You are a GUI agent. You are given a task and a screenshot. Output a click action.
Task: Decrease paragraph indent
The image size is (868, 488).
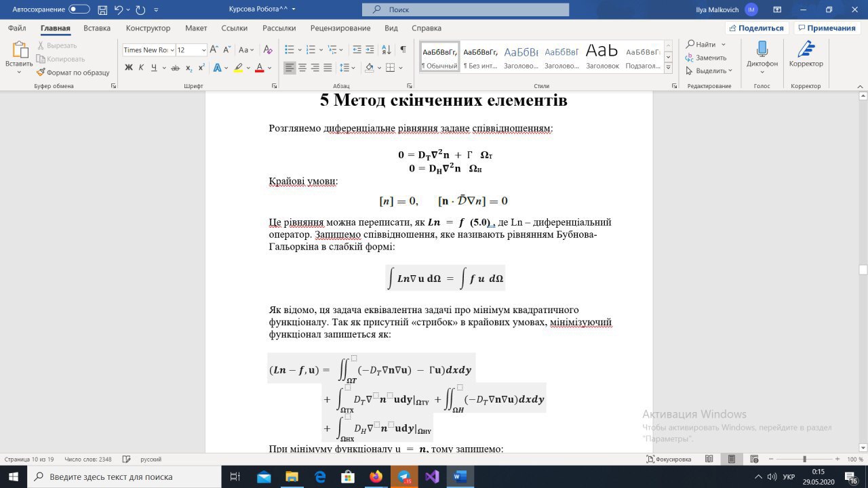(x=357, y=49)
